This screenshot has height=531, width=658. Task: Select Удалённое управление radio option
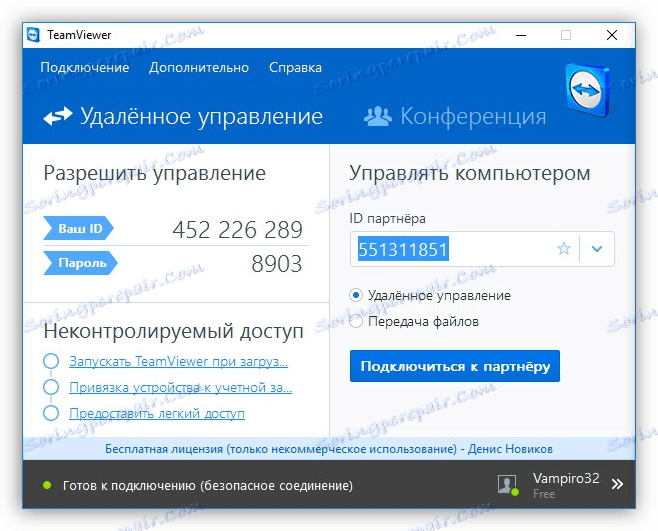(x=356, y=296)
